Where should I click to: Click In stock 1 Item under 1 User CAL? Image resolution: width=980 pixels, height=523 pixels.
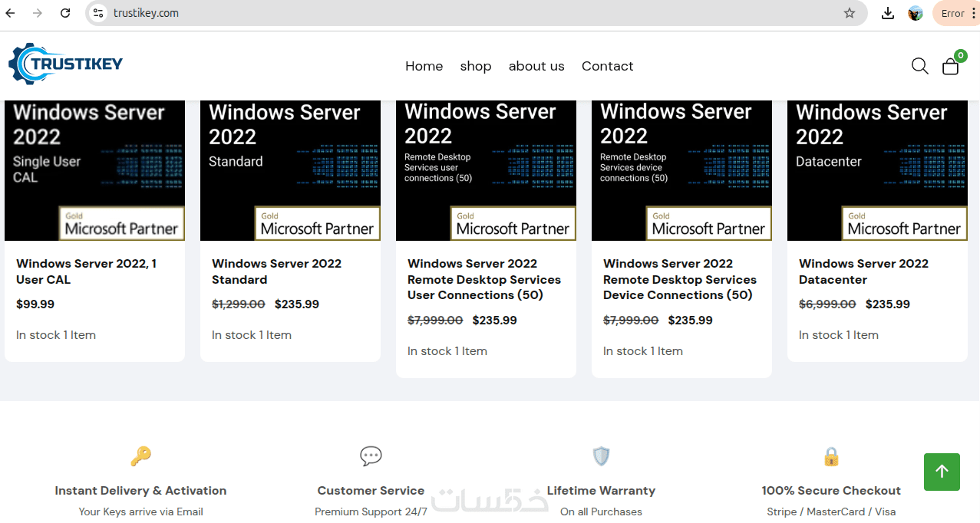click(x=56, y=335)
